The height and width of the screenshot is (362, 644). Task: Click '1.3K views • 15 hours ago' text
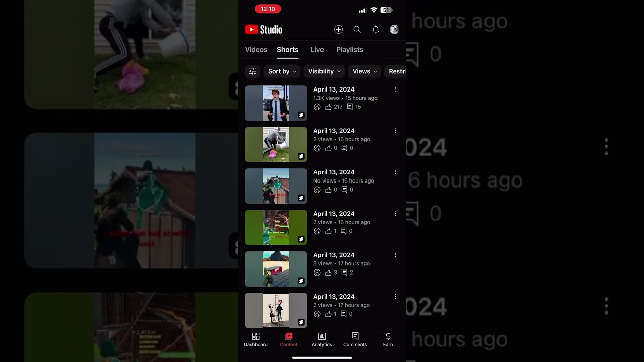tap(345, 98)
